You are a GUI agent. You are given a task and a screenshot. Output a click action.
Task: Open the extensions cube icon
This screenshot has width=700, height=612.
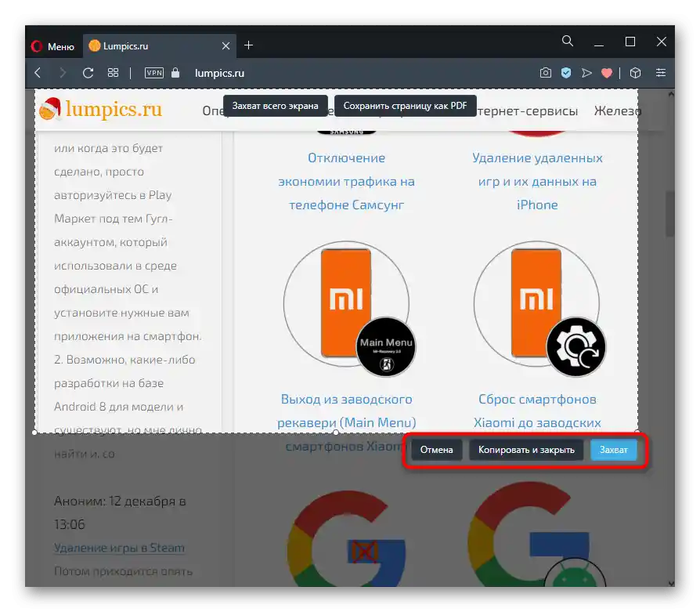tap(635, 73)
